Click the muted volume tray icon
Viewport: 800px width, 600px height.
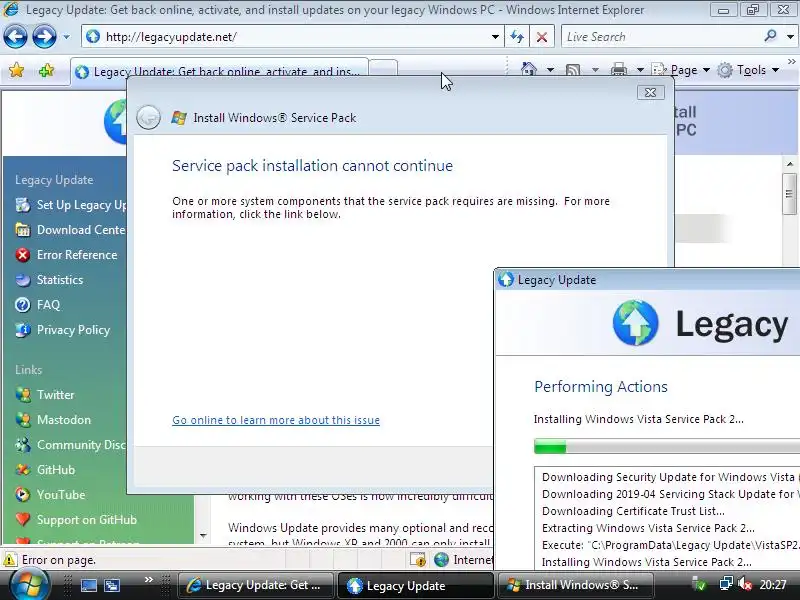(x=745, y=584)
